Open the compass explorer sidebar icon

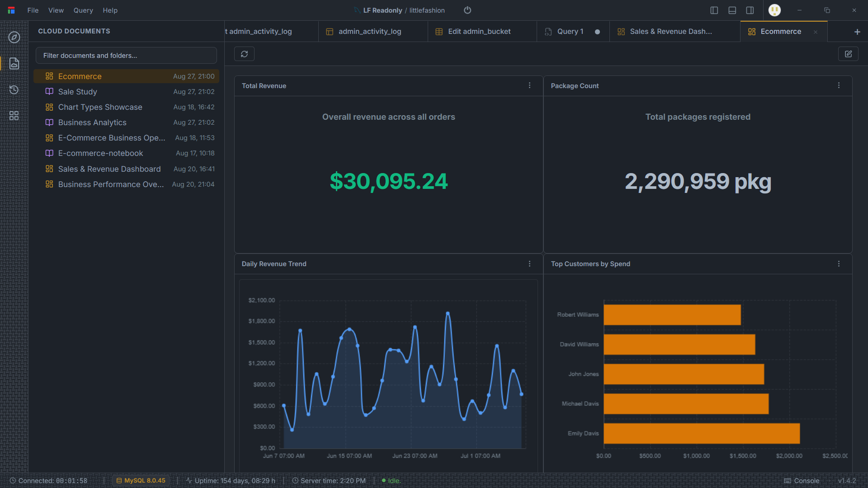pyautogui.click(x=14, y=37)
